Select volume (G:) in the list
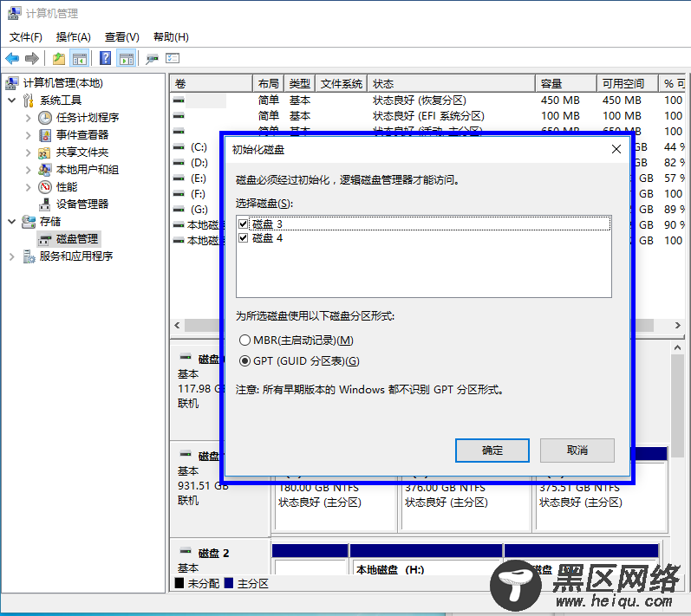This screenshot has height=616, width=691. [199, 210]
